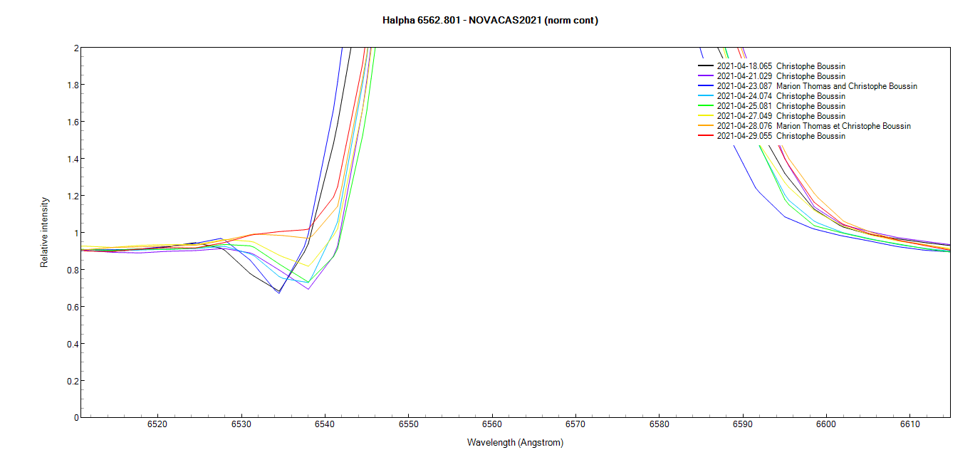Select legend text 2021-04-18.065 Christophe Boussin

[781, 66]
